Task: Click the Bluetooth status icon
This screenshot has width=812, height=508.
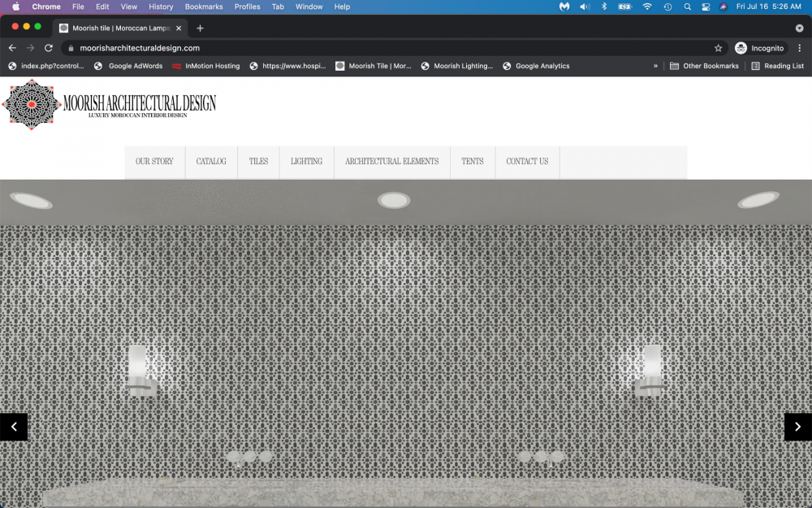Action: click(x=603, y=7)
